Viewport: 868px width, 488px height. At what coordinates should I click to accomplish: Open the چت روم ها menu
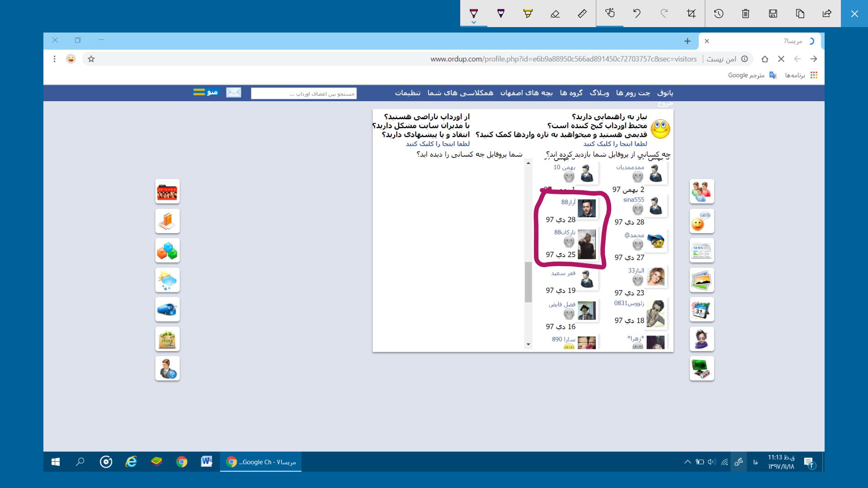pyautogui.click(x=633, y=93)
